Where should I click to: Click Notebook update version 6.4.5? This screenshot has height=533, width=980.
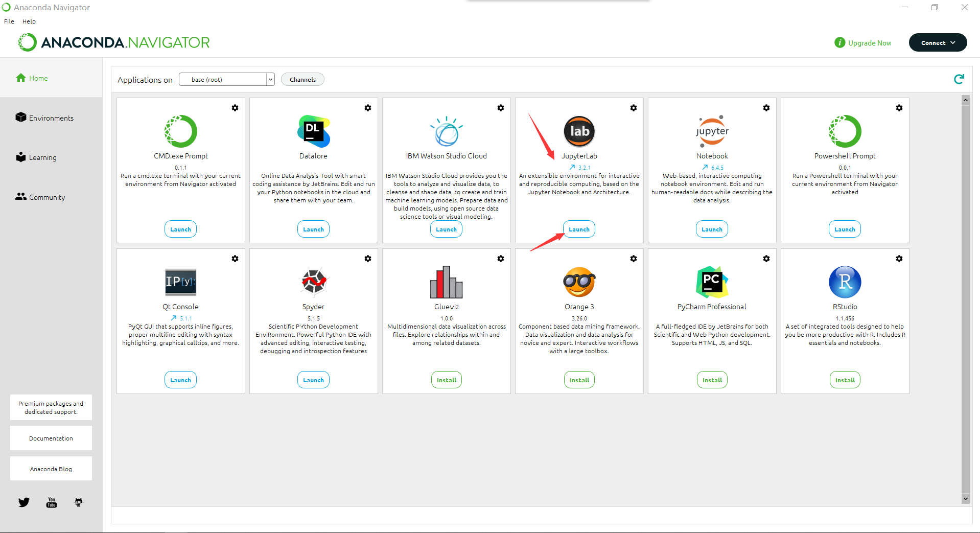point(712,168)
